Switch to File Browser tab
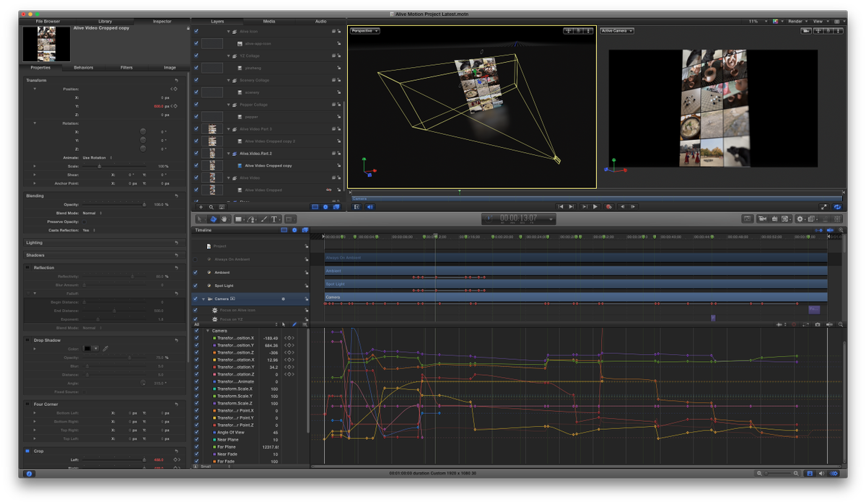 pos(48,22)
